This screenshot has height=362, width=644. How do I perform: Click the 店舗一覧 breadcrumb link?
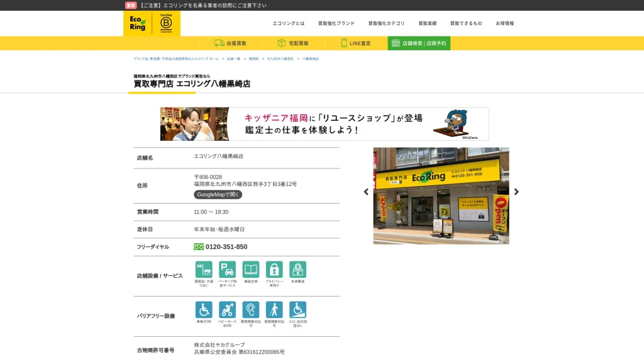234,58
